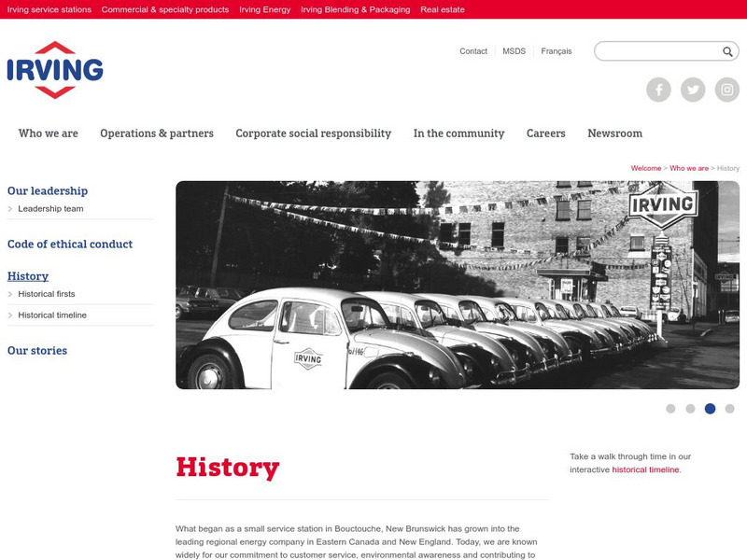Click History text in breadcrumb
Image resolution: width=747 pixels, height=560 pixels.
tap(728, 168)
